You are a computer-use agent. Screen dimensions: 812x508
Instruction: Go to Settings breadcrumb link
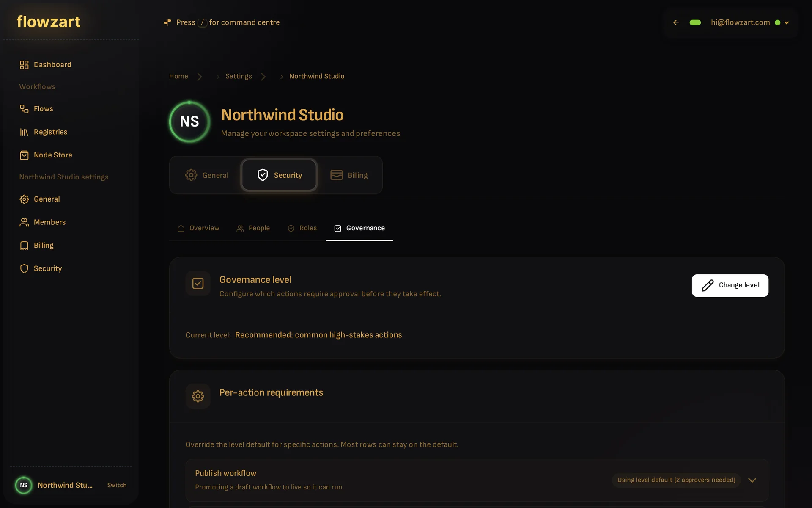[239, 76]
